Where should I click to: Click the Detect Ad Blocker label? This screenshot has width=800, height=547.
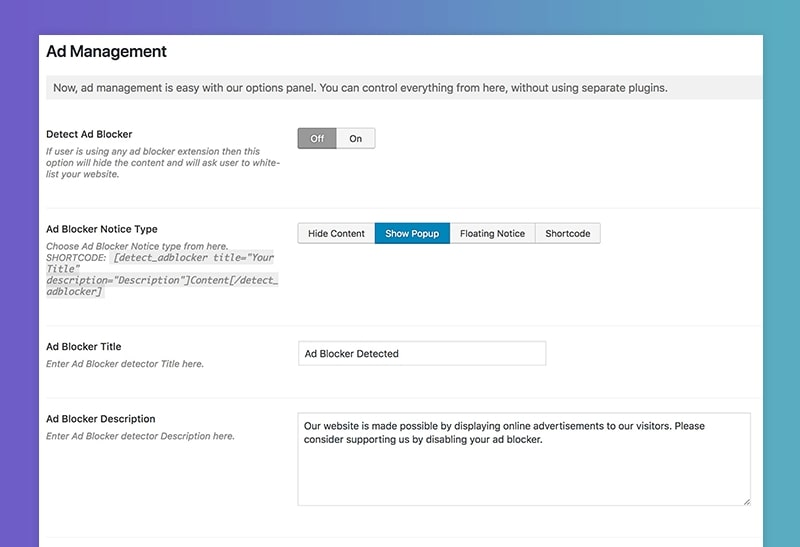pyautogui.click(x=89, y=134)
